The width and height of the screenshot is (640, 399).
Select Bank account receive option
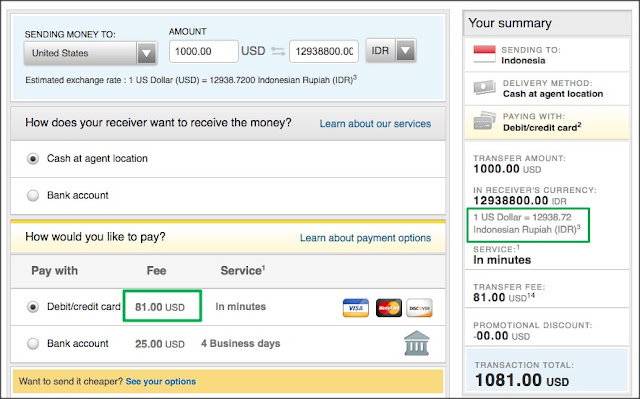click(33, 195)
